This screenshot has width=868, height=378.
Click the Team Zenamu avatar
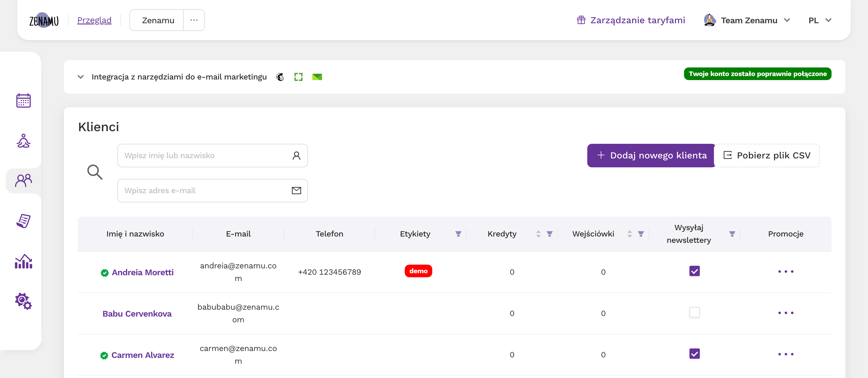[x=710, y=20]
